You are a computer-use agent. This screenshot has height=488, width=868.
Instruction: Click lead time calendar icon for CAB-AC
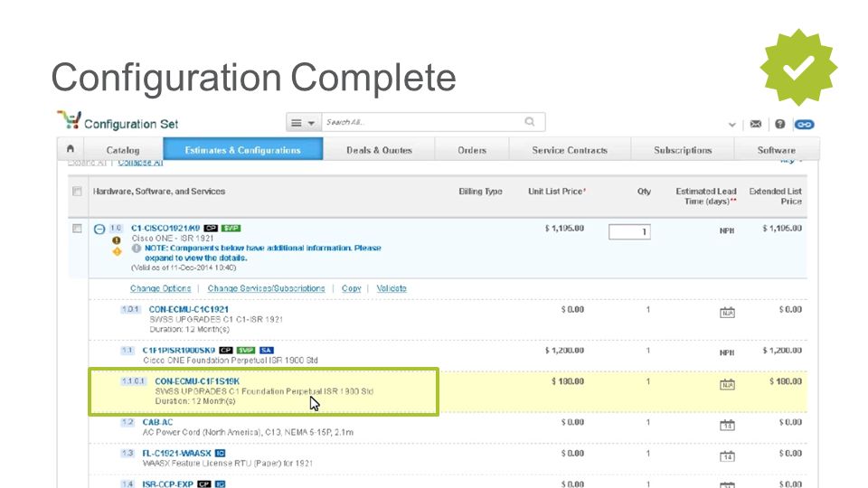point(727,425)
